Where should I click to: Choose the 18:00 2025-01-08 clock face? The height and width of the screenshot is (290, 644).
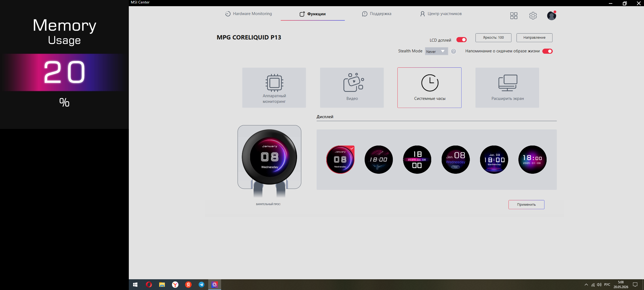(x=532, y=160)
